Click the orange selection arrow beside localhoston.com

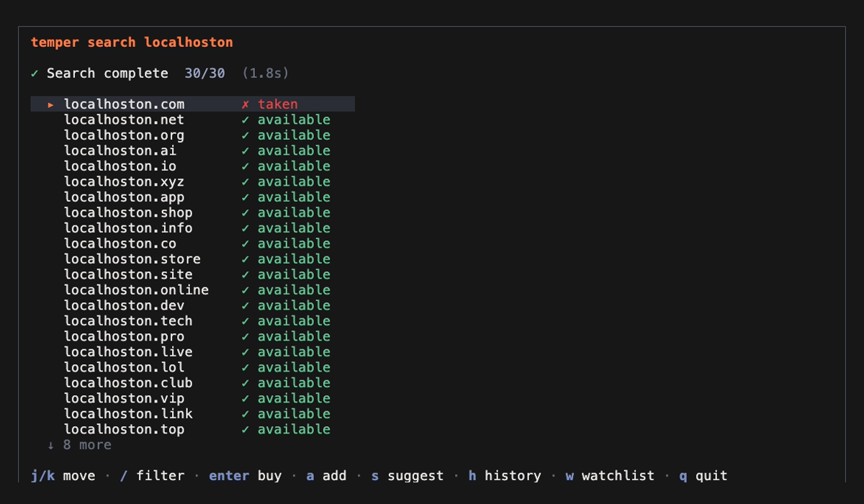(x=51, y=105)
